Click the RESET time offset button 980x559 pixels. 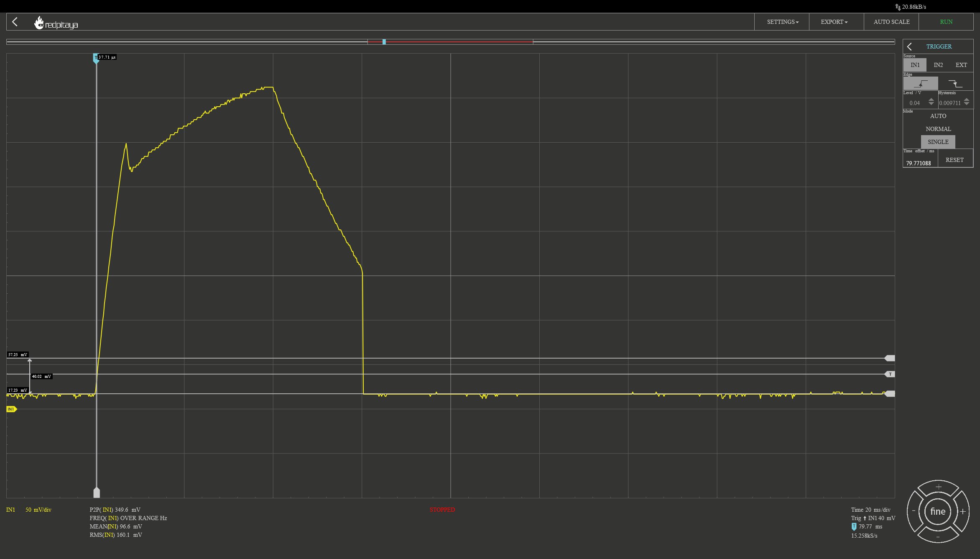(954, 160)
